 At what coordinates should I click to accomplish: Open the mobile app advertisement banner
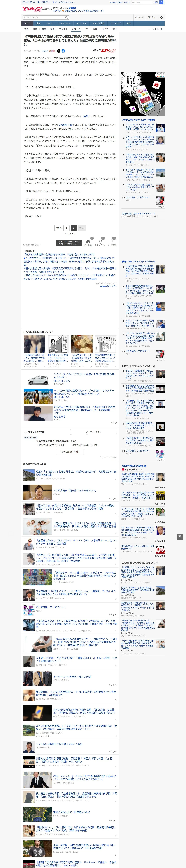[143, 94]
